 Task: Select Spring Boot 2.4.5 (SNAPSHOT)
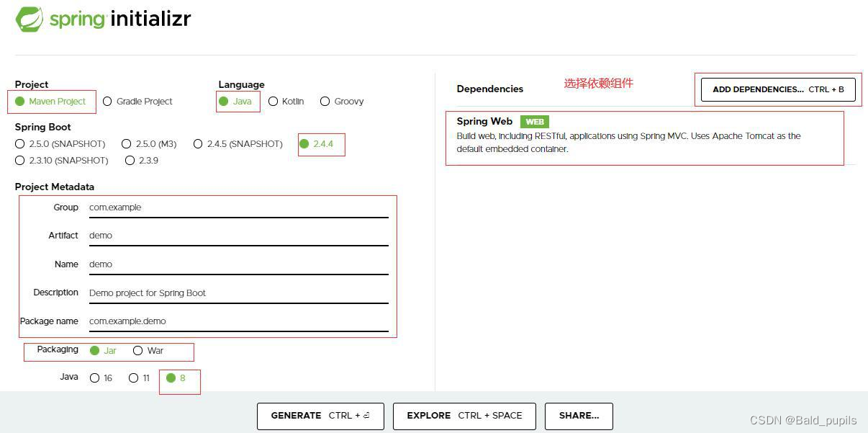pyautogui.click(x=238, y=144)
